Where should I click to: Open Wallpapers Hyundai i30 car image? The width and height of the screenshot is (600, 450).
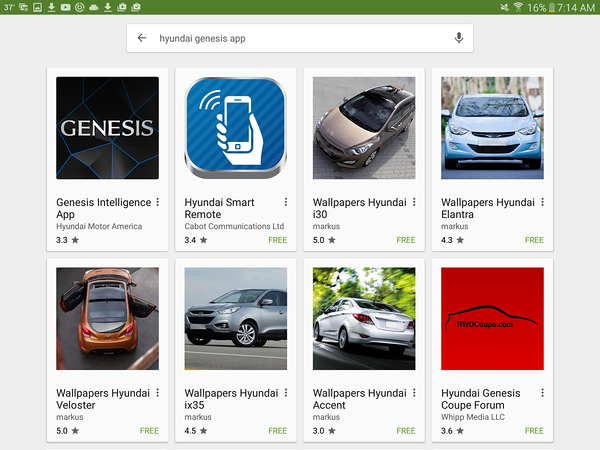click(364, 128)
